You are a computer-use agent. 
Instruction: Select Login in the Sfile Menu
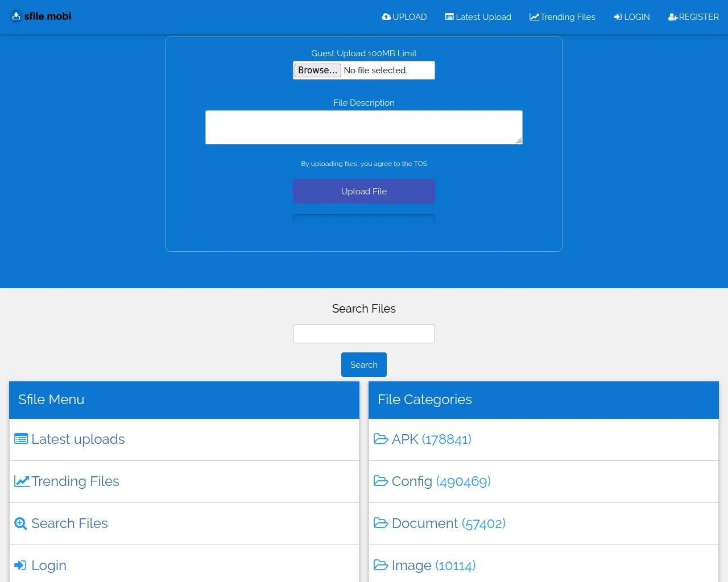click(x=48, y=566)
